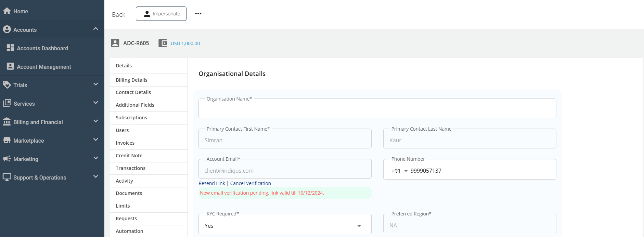Expand the Services sidebar section
The image size is (644, 237).
(95, 103)
